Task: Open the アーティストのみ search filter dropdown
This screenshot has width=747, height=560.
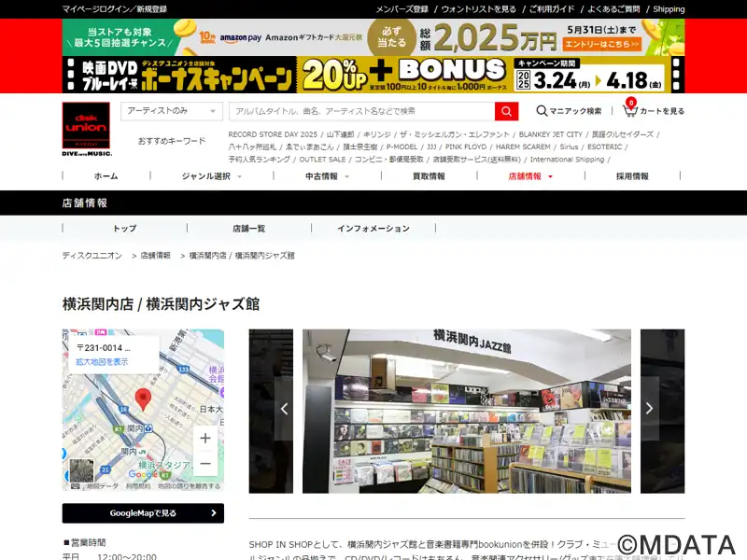Action: click(x=172, y=111)
